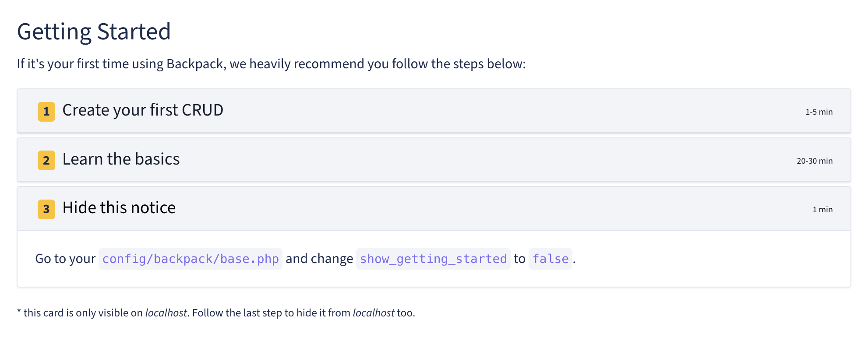Click the yellow step 2 badge
This screenshot has width=868, height=337.
(x=46, y=160)
